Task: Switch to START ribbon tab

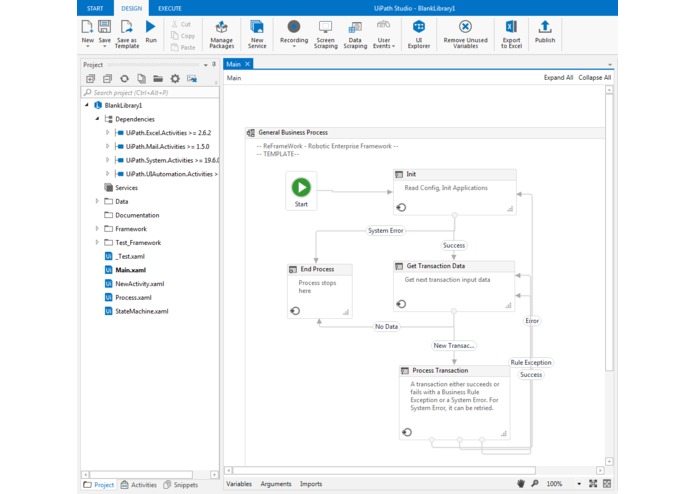Action: pyautogui.click(x=95, y=8)
